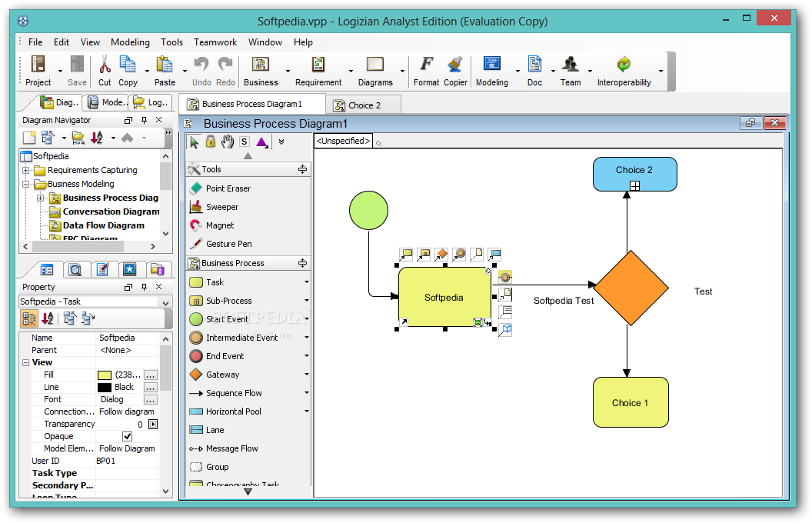Click the Interoperability icon
The image size is (812, 523).
pos(624,65)
